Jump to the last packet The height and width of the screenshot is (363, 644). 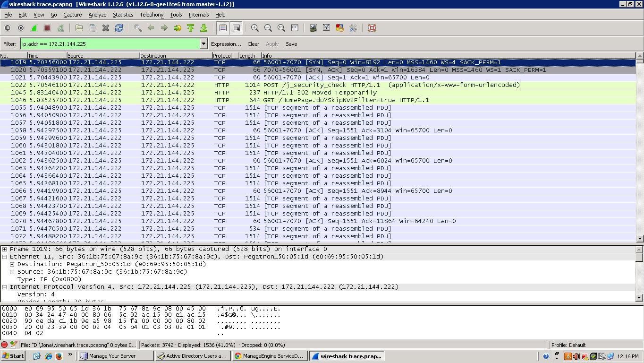tap(204, 28)
